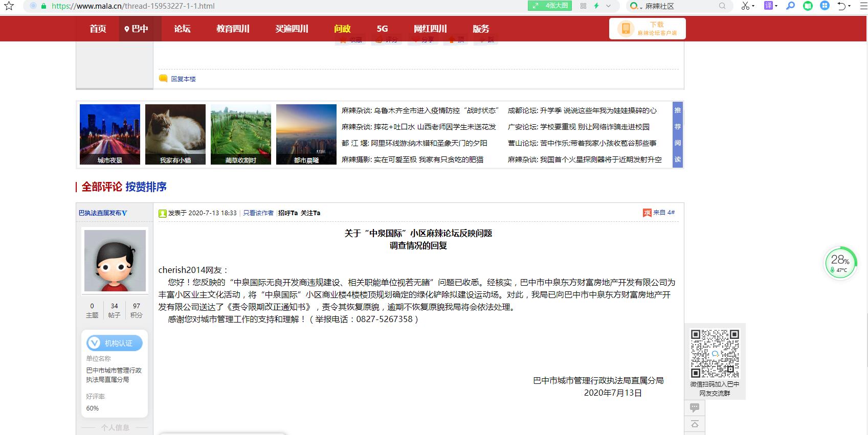Viewport: 868px width, 435px height.
Task: Open the undo arrow dropdown
Action: (850, 7)
